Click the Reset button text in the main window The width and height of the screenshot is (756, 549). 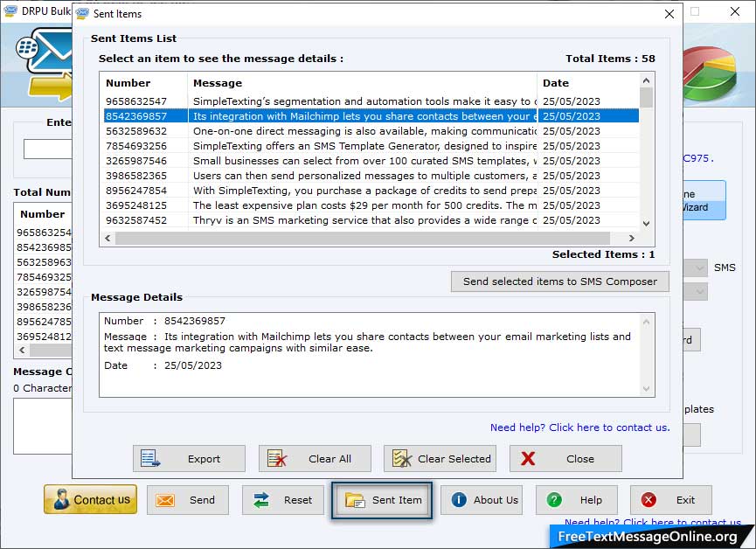(x=298, y=500)
